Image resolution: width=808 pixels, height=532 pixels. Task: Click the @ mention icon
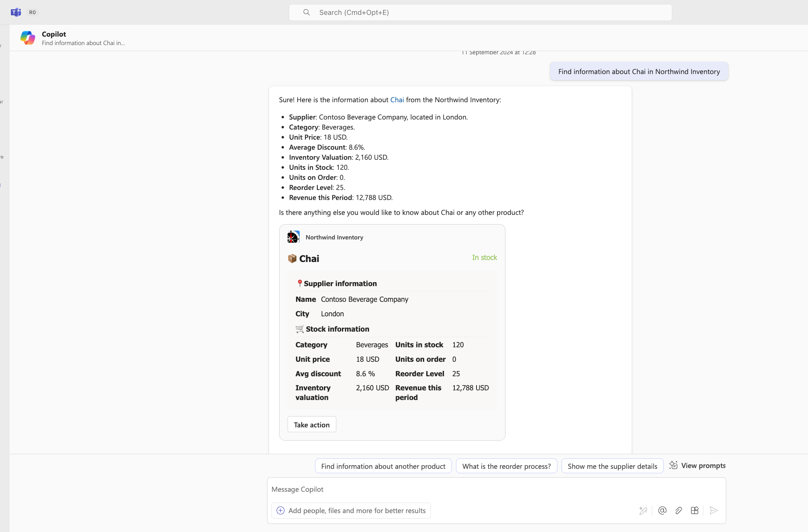pos(662,510)
